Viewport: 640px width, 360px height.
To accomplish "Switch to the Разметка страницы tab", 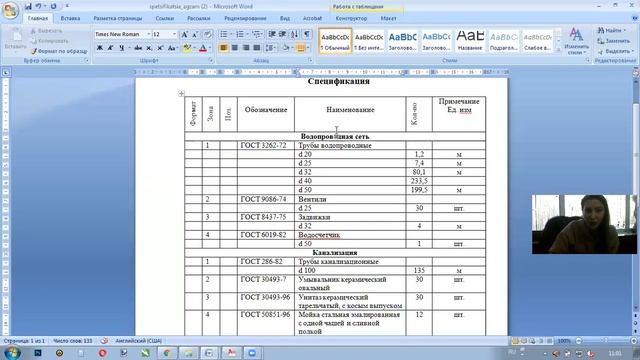I will (x=118, y=18).
